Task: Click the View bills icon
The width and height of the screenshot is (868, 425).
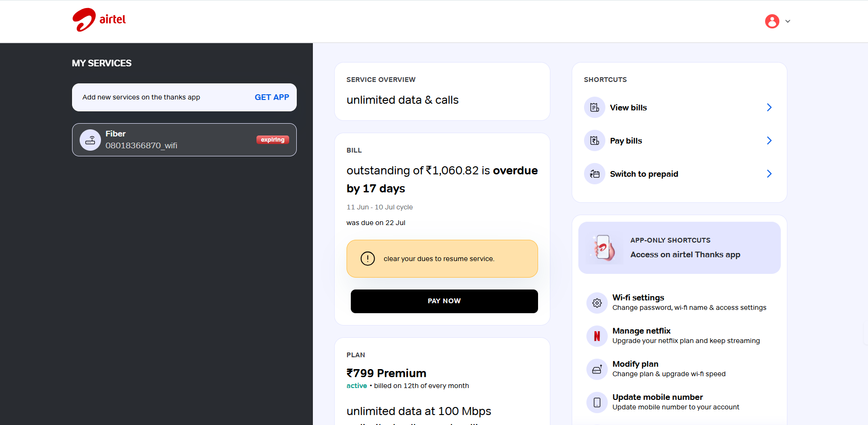Action: pyautogui.click(x=594, y=108)
